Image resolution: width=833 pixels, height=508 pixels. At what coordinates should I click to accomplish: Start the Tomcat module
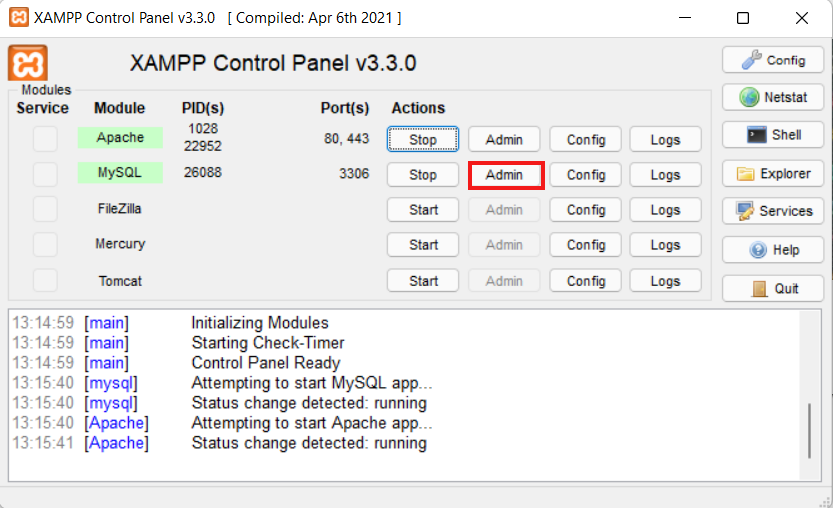click(423, 281)
